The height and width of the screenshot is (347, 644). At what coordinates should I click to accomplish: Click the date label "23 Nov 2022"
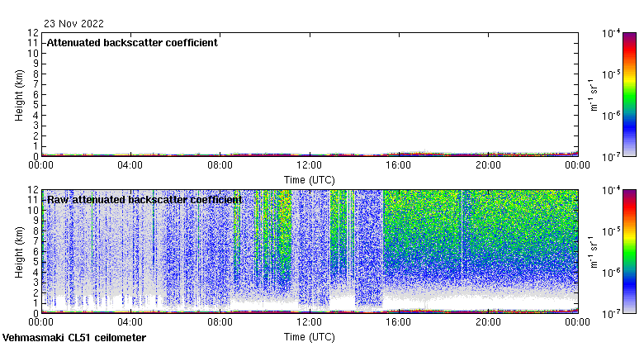point(73,24)
